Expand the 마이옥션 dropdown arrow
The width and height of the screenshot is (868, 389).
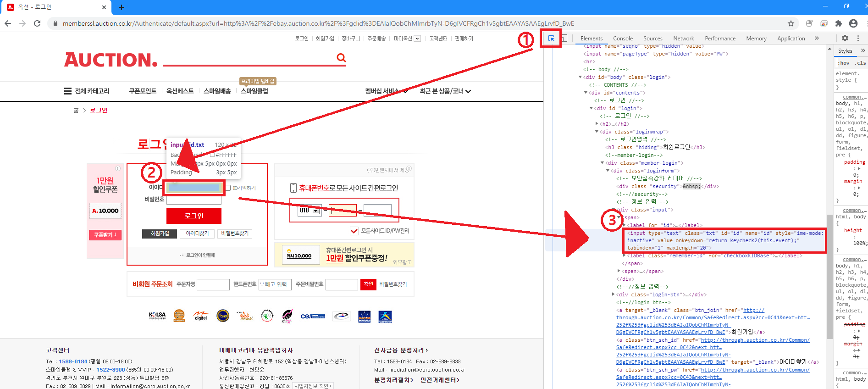click(x=417, y=39)
